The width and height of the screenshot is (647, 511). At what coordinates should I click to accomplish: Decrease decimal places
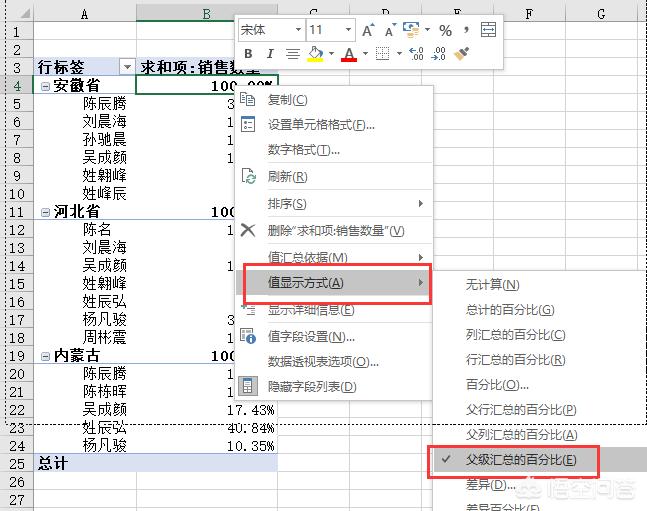tap(438, 54)
